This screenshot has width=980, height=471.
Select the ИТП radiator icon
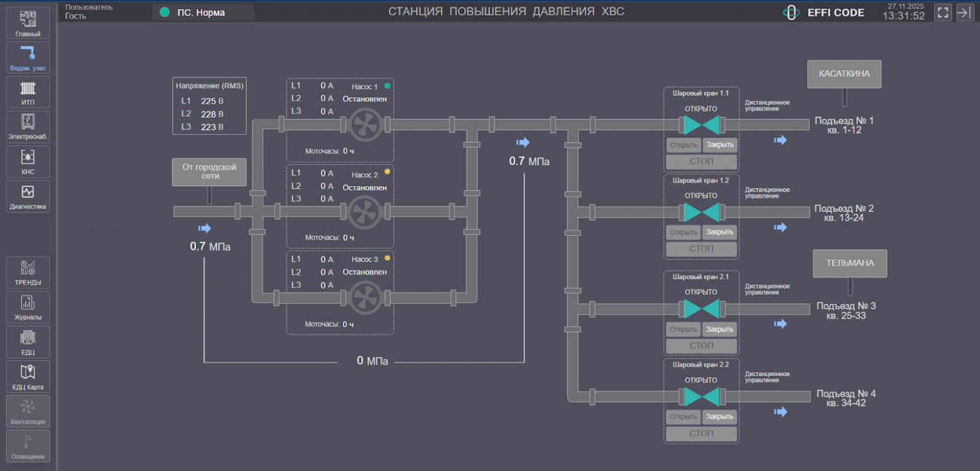pyautogui.click(x=28, y=92)
